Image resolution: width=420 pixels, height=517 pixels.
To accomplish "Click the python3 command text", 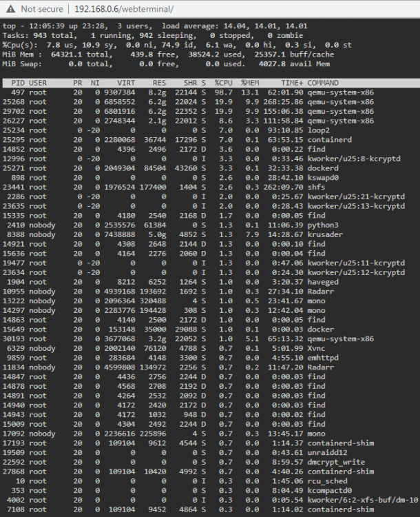I will pyautogui.click(x=323, y=225).
